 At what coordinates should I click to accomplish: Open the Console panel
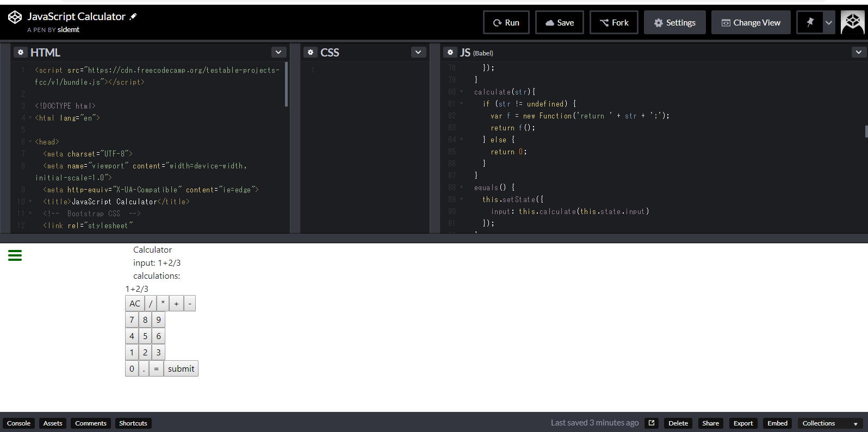click(x=18, y=423)
